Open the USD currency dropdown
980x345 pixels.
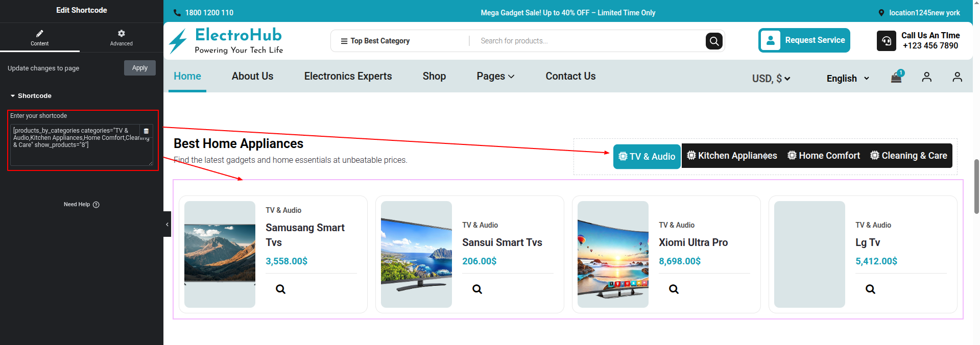(771, 79)
